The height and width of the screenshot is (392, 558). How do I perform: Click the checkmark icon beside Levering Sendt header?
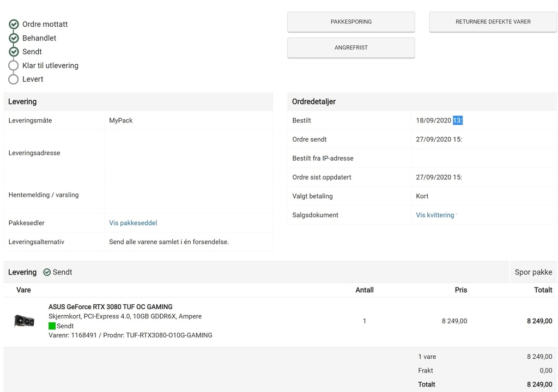pos(47,272)
